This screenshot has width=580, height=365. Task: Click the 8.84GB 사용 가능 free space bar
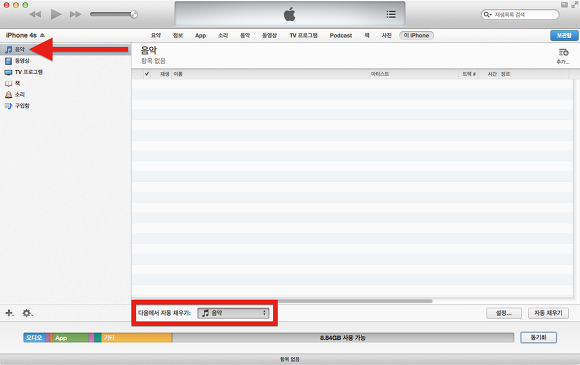[343, 337]
